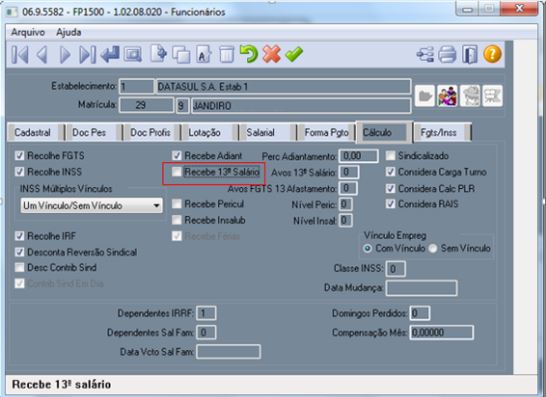Click the exit door icon
The image size is (546, 397).
pyautogui.click(x=470, y=54)
